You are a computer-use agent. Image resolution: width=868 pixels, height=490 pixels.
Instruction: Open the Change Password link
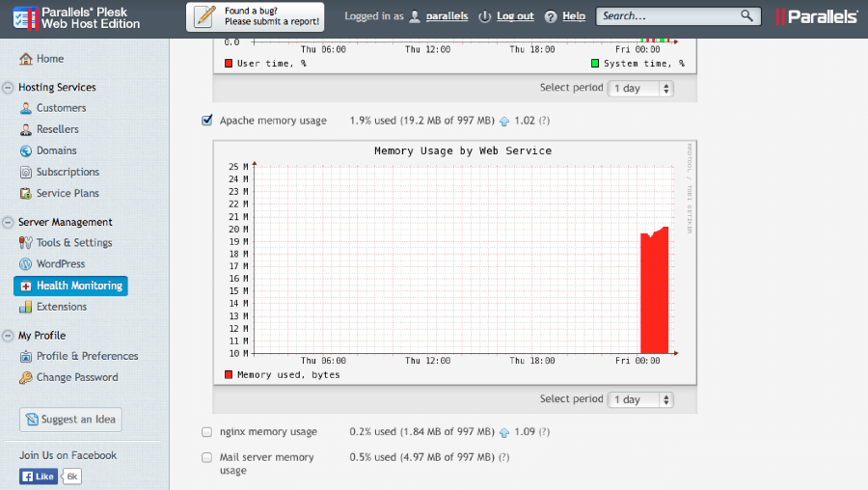click(77, 377)
